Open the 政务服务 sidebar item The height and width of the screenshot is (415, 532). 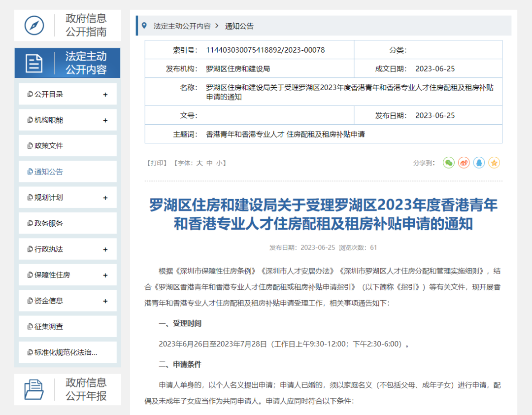(x=67, y=223)
